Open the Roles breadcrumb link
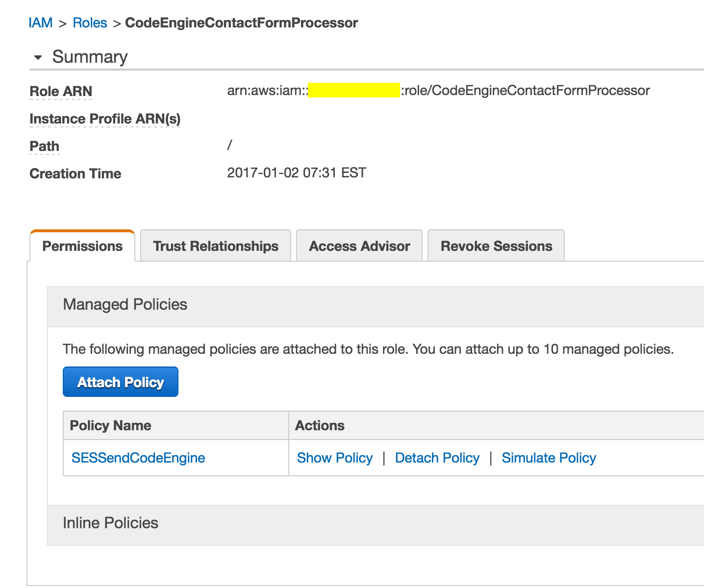The width and height of the screenshot is (704, 588). [90, 23]
